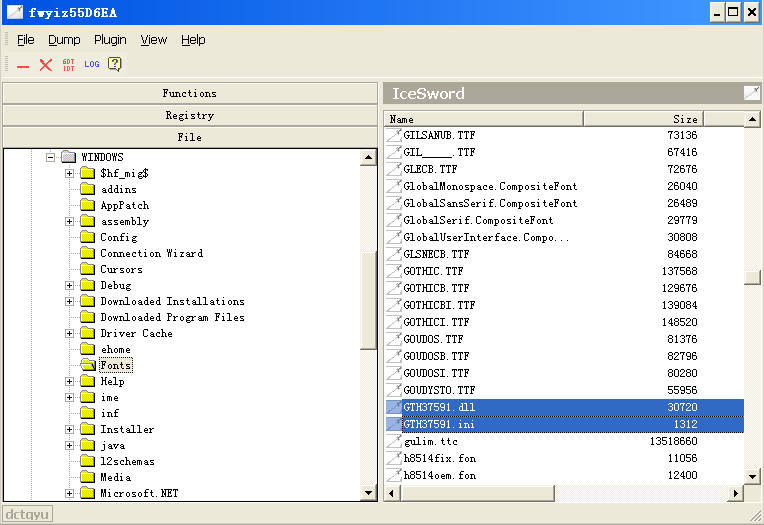
Task: Select the inf folder label
Action: tap(110, 413)
